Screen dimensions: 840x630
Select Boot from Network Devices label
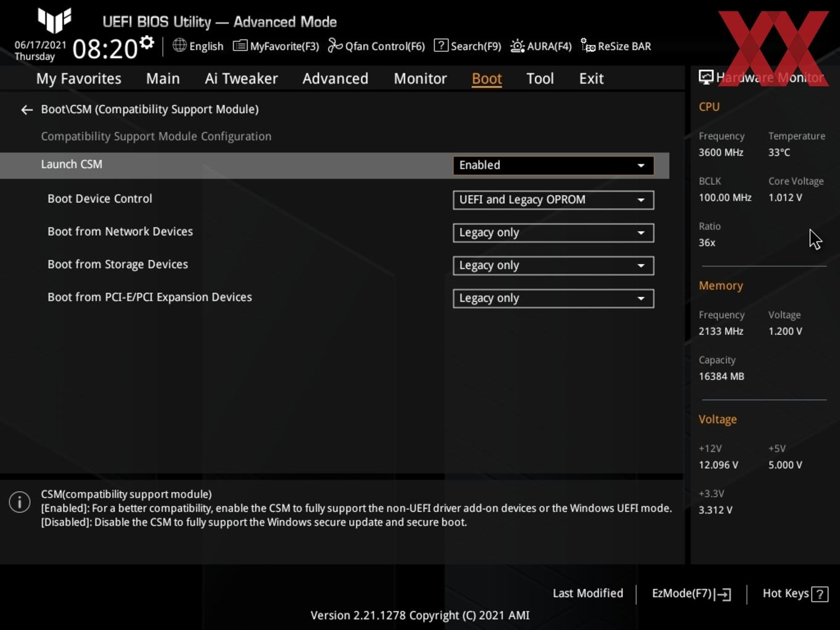pyautogui.click(x=120, y=232)
